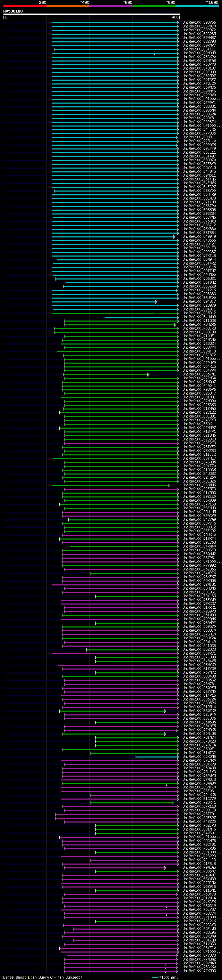Screen dimensions: 222x980
Task: Select UniRef100_Q72MG4 label
Action: pyautogui.click(x=199, y=378)
